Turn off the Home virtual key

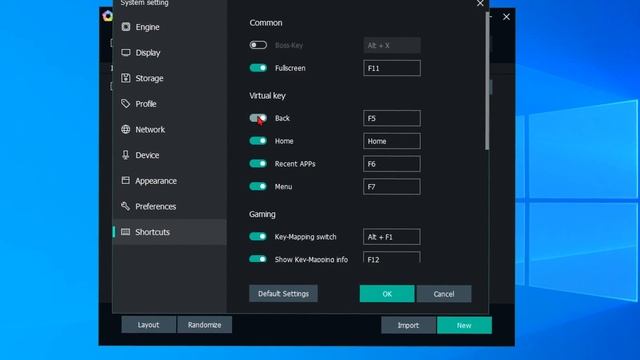pyautogui.click(x=258, y=141)
